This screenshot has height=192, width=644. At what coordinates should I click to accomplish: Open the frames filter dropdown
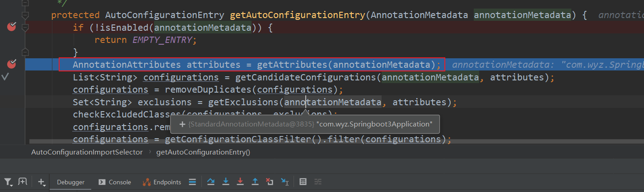point(8,182)
